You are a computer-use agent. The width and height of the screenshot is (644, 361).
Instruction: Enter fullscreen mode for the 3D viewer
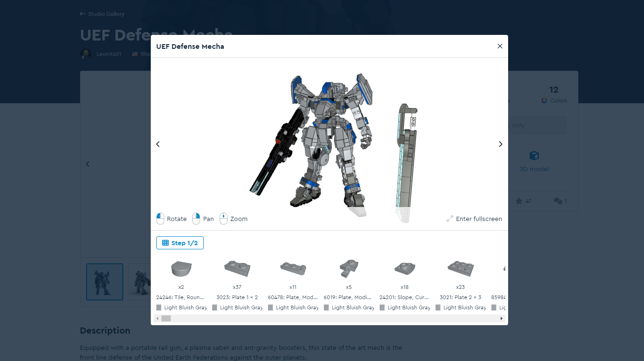pyautogui.click(x=474, y=219)
